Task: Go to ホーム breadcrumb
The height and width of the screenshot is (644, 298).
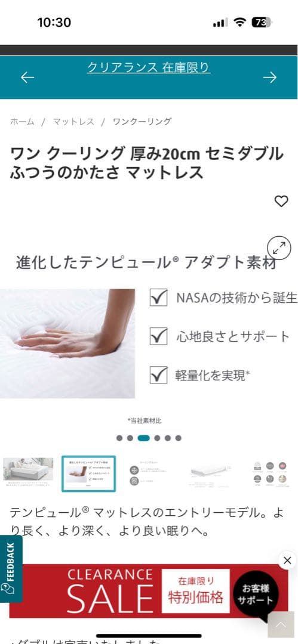Action: pos(22,122)
